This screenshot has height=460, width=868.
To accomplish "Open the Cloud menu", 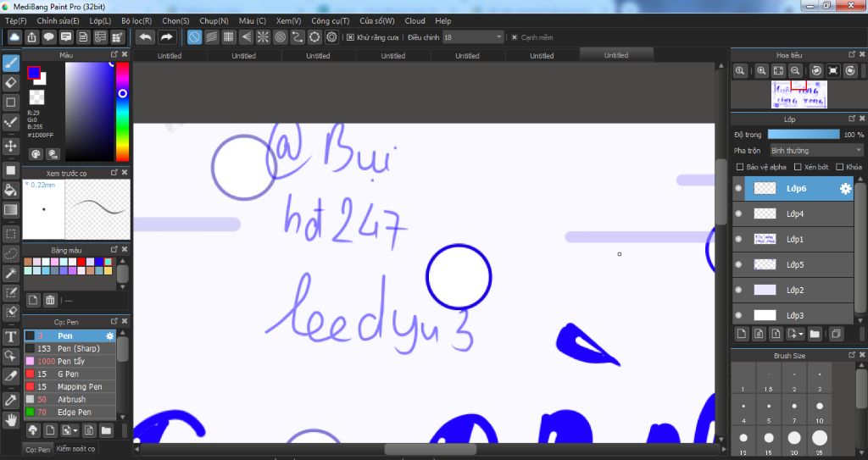I will (415, 21).
